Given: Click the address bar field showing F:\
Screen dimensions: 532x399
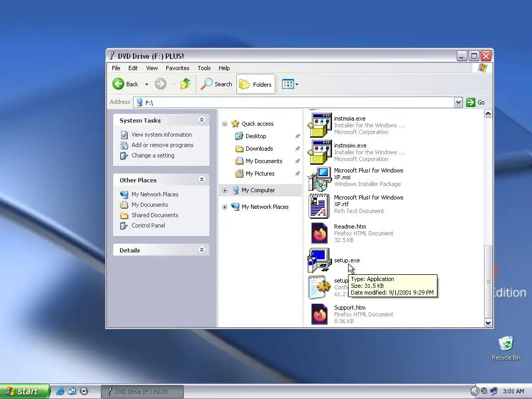Looking at the screenshot, I should [x=294, y=102].
